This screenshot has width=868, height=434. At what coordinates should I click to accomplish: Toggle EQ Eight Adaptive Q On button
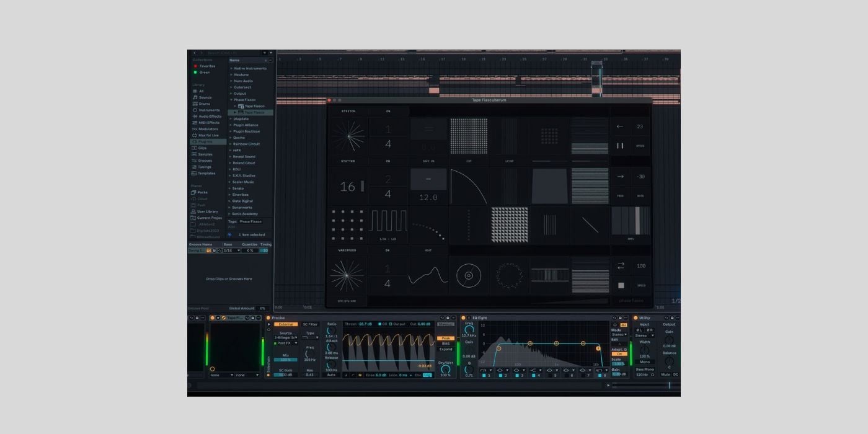(619, 354)
